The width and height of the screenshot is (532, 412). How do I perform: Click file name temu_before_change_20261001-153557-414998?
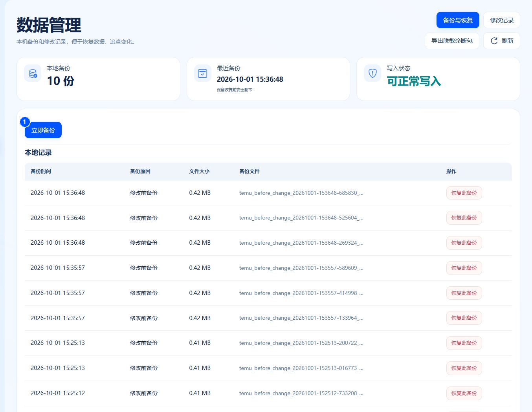301,293
